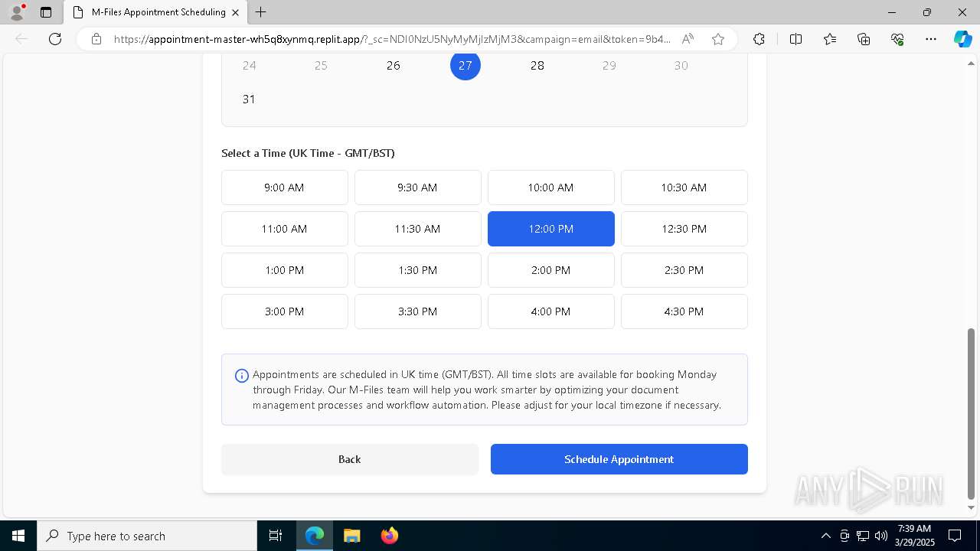
Task: Choose the 10:00 AM time slot
Action: (551, 187)
